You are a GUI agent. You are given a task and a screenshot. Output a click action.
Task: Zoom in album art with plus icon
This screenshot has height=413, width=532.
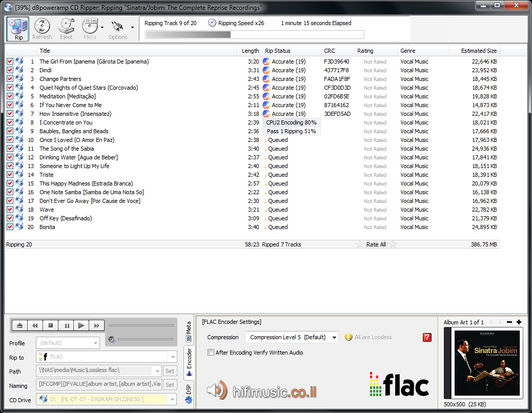click(519, 322)
